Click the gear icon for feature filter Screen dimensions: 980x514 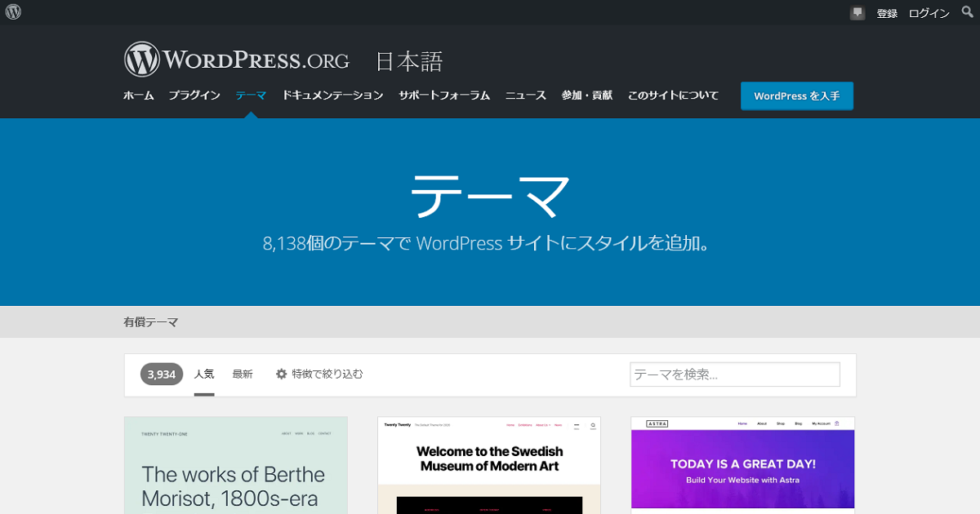click(281, 374)
